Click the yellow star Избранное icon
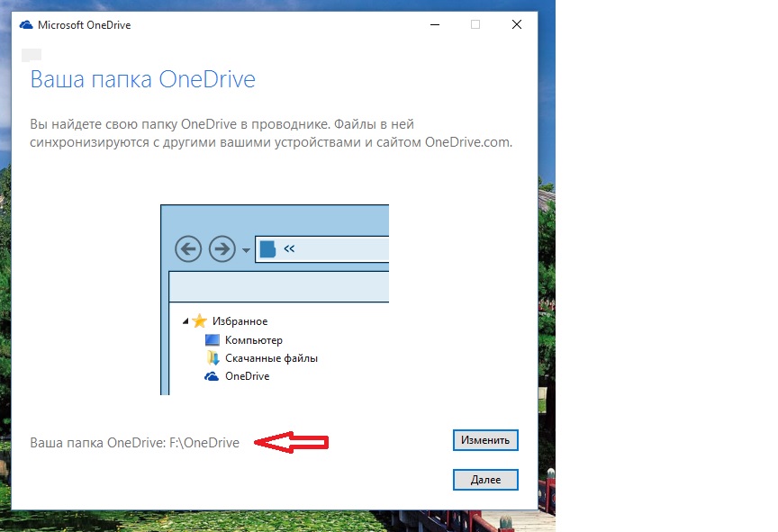This screenshot has height=532, width=778. [x=200, y=320]
